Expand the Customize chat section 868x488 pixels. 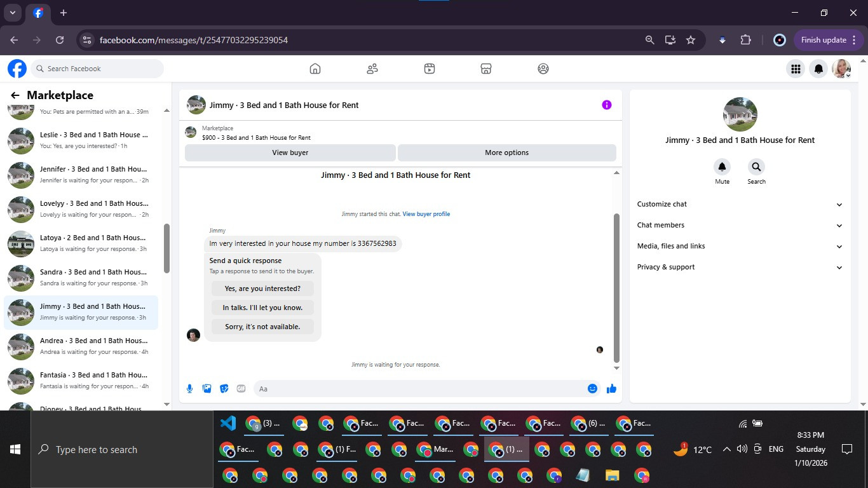pos(740,204)
